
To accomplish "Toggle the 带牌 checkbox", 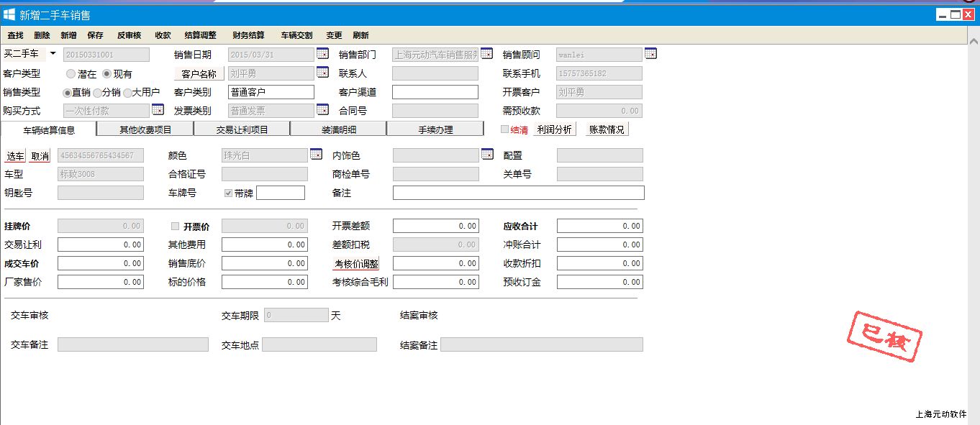I will 229,193.
